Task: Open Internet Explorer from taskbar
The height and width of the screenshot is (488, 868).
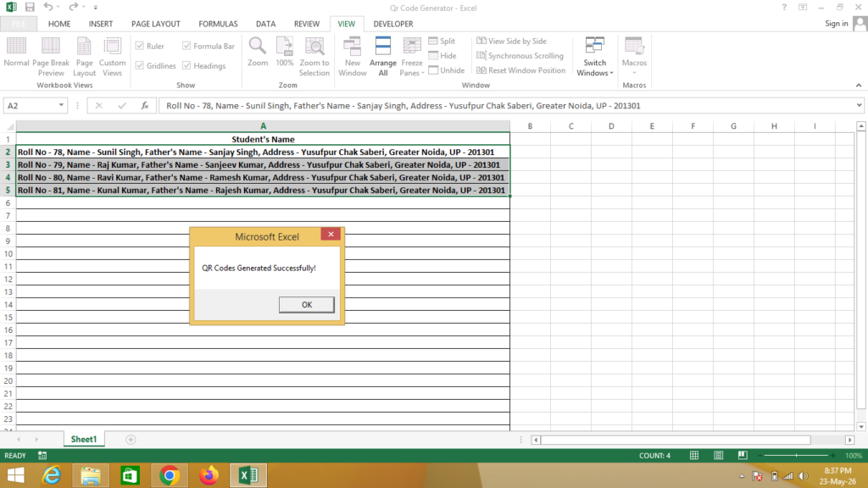Action: tap(52, 475)
